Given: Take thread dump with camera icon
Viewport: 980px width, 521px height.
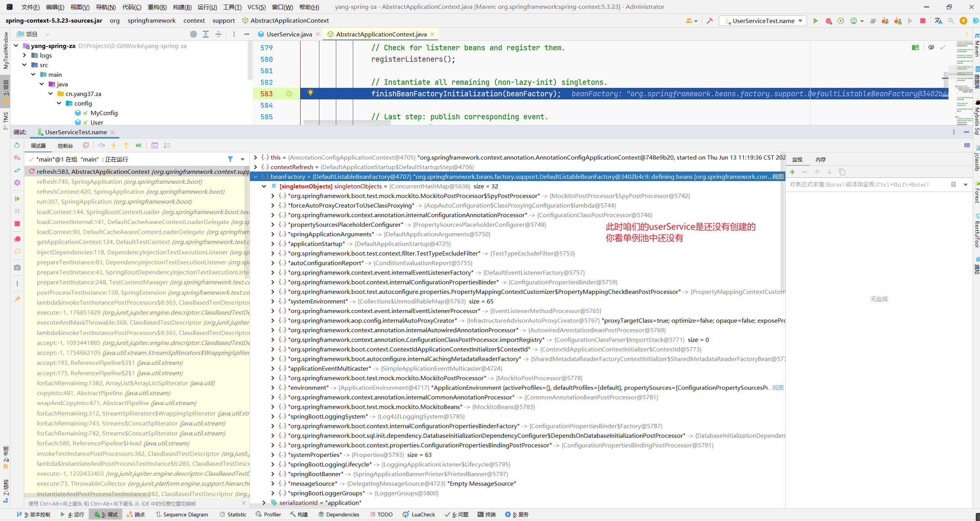Looking at the screenshot, I should 17,267.
